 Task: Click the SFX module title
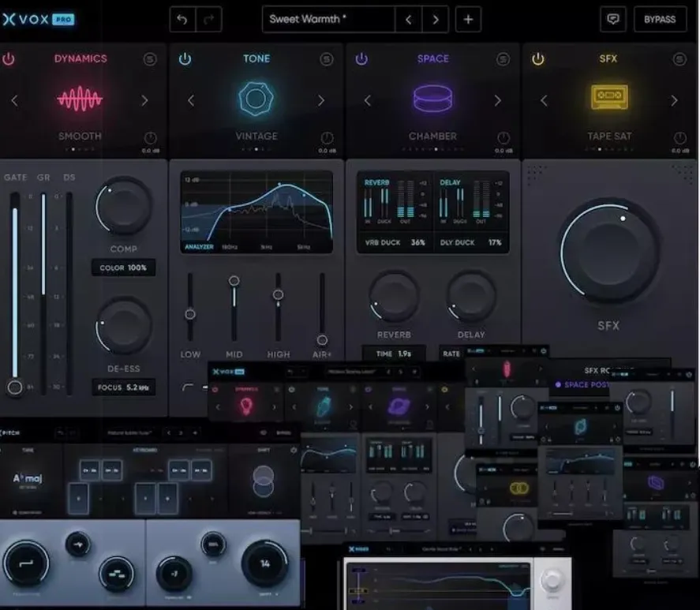coord(608,58)
